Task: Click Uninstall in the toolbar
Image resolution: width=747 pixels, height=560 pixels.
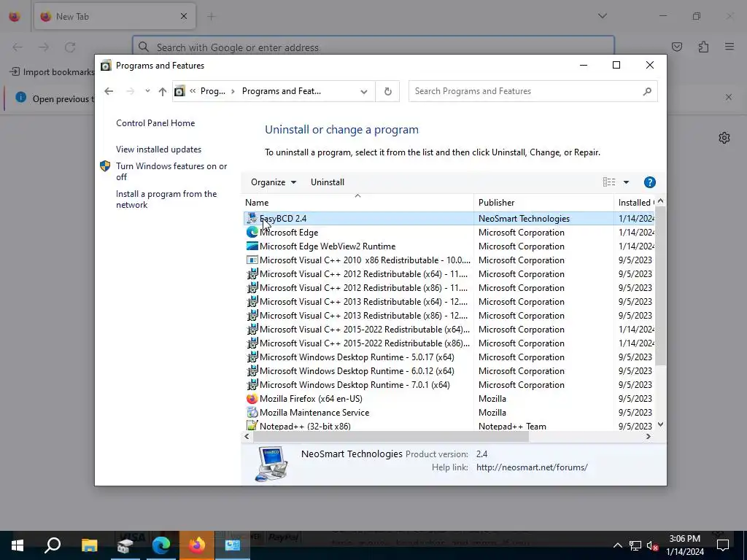Action: 328,182
